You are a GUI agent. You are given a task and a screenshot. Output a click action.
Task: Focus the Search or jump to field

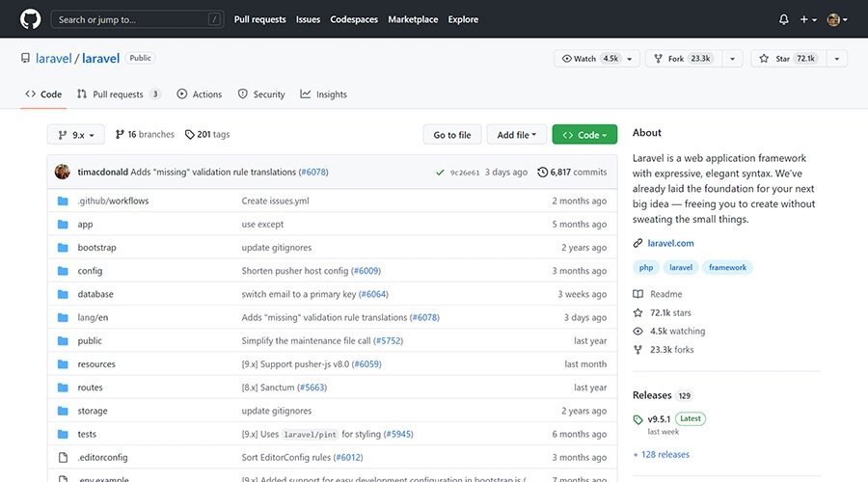[x=137, y=19]
